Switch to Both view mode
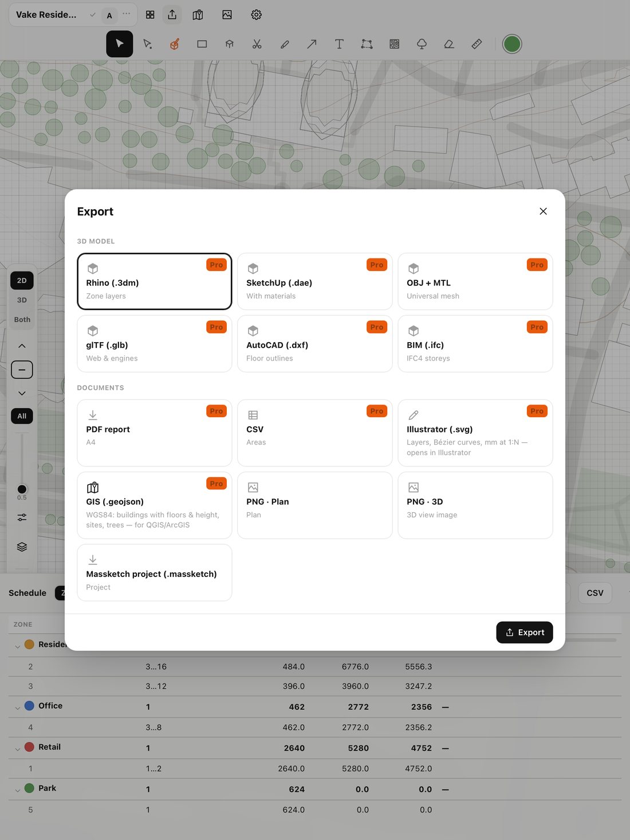 point(22,320)
